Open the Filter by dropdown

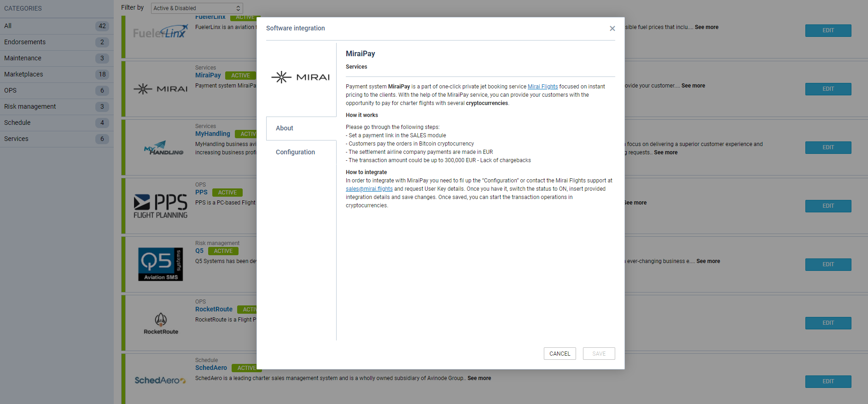point(197,8)
